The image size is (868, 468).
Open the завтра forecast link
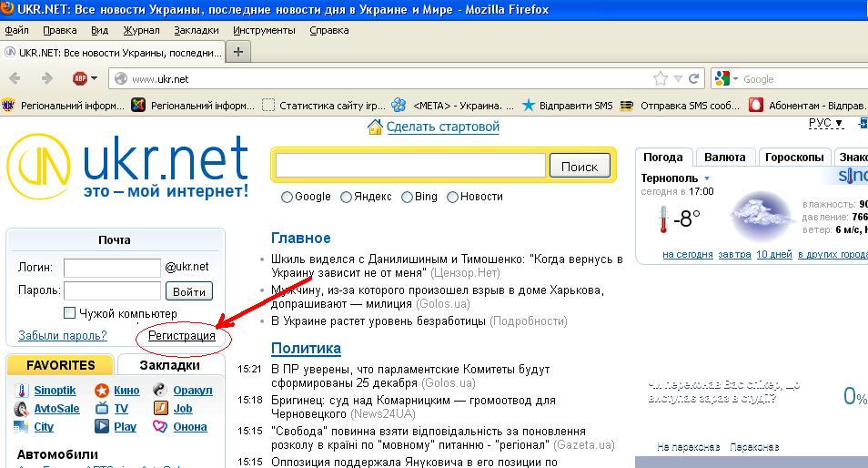point(734,254)
